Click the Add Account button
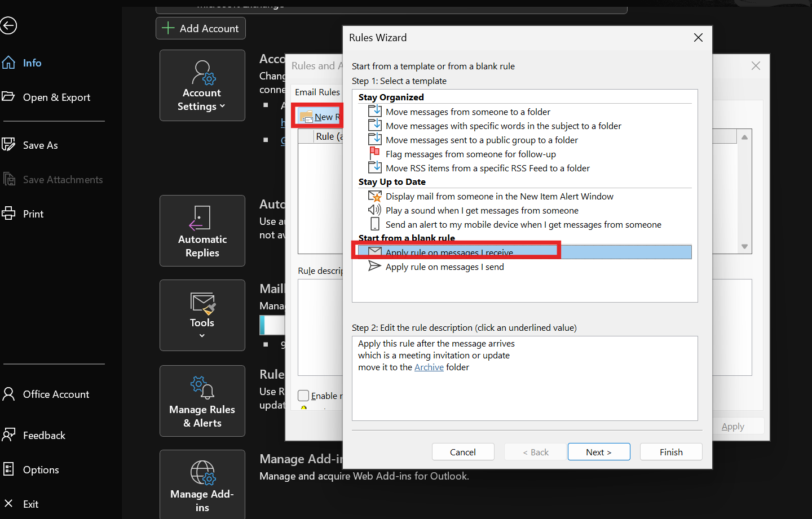812x519 pixels. [201, 28]
